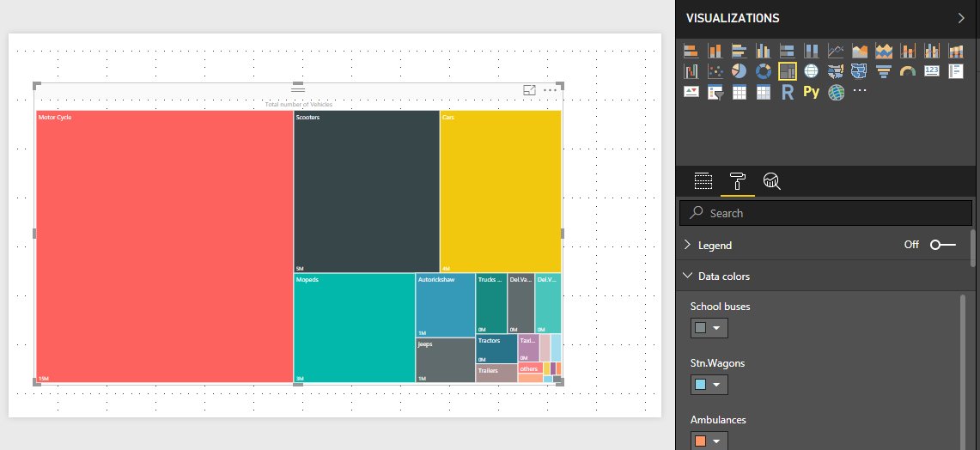Click the Trailers treemap tile

tap(497, 373)
